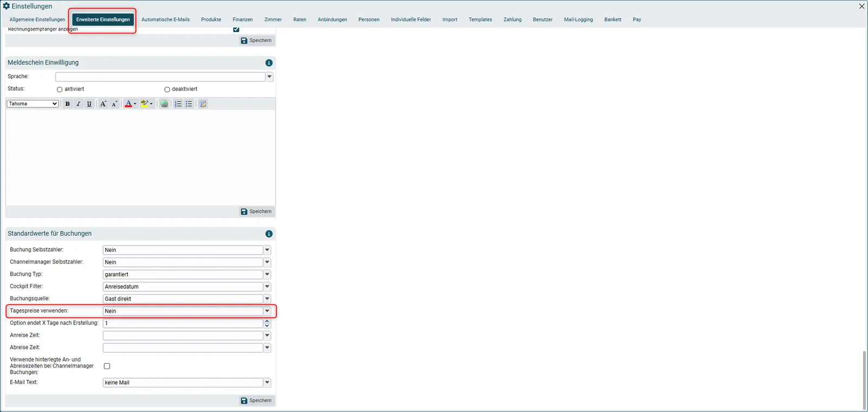Viewport: 868px width, 412px height.
Task: Save the Meldeschein Einwilligung section
Action: point(256,212)
